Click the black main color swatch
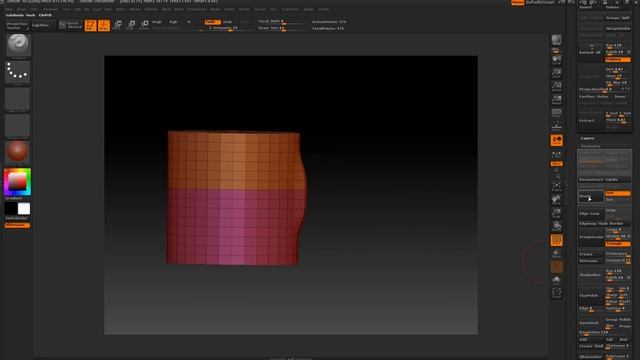 tap(11, 209)
